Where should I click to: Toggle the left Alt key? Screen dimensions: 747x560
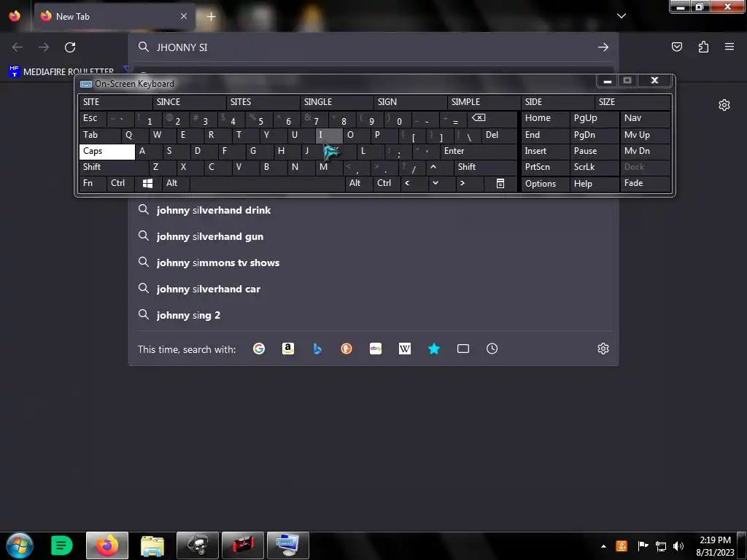(175, 183)
